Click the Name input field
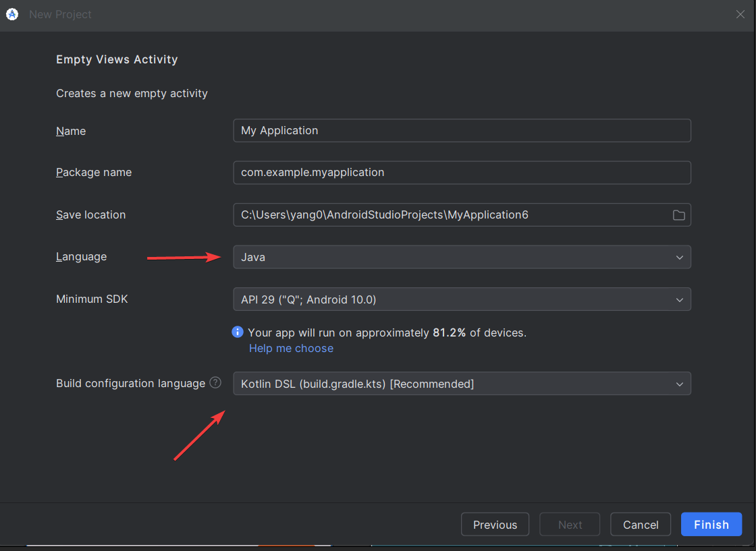Viewport: 756px width, 551px height. point(462,131)
